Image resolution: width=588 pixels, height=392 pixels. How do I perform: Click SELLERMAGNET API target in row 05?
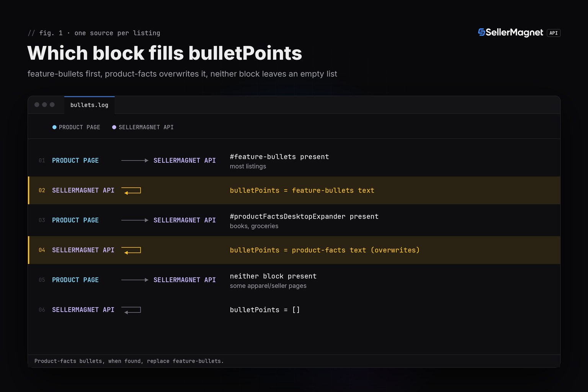[x=185, y=280]
